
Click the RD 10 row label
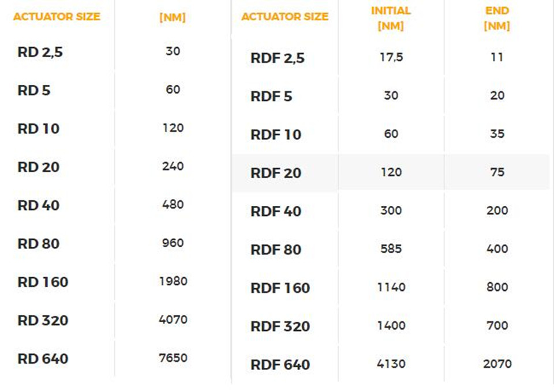click(x=39, y=129)
